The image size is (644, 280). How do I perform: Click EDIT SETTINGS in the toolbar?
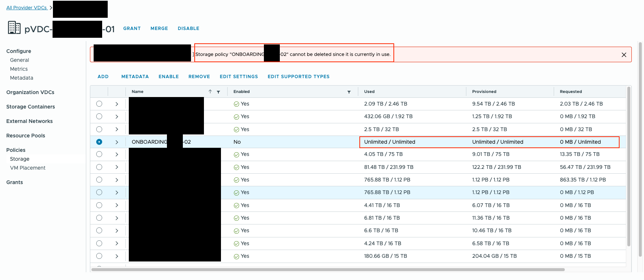tap(238, 77)
